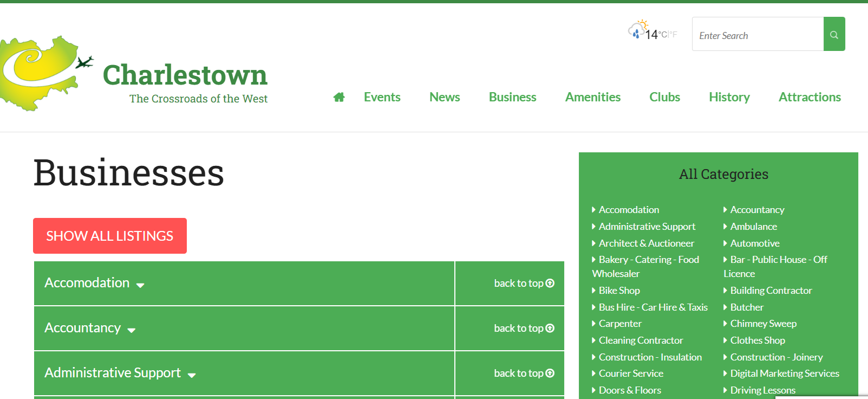Image resolution: width=868 pixels, height=399 pixels.
Task: Click back to top in Administrative Support row
Action: (524, 374)
